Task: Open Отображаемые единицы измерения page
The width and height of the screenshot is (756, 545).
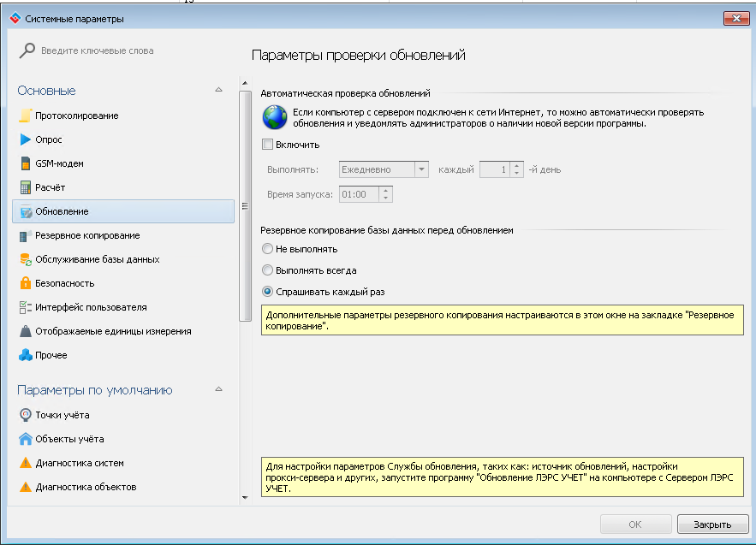Action: [123, 331]
